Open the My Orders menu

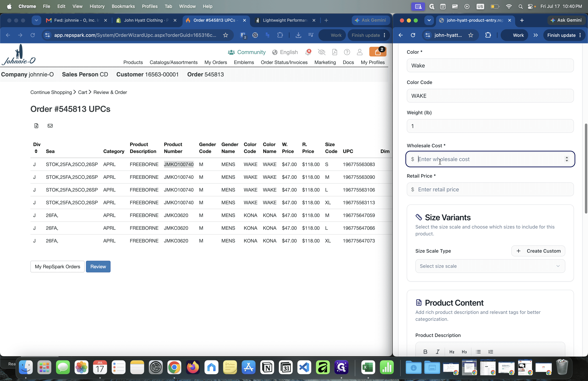(215, 62)
